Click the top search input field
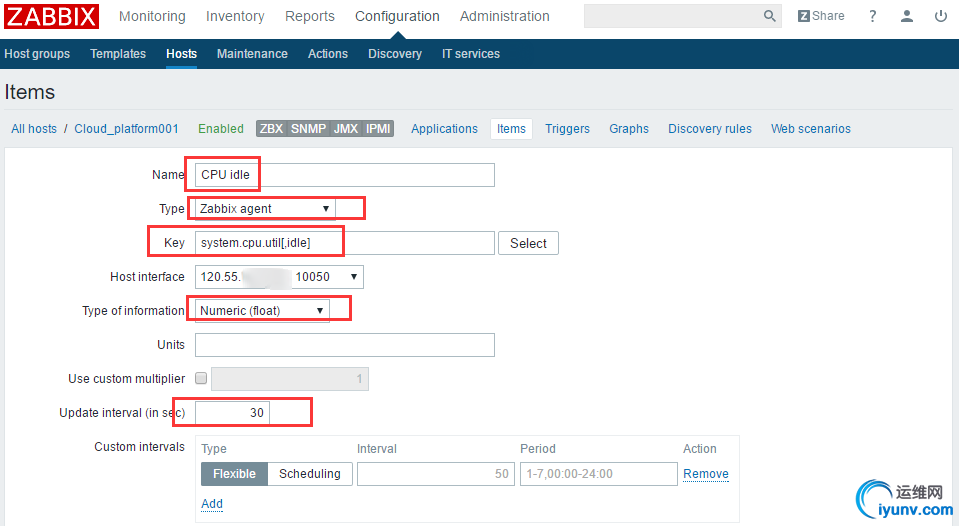Viewport: 959px width, 526px height. click(673, 16)
